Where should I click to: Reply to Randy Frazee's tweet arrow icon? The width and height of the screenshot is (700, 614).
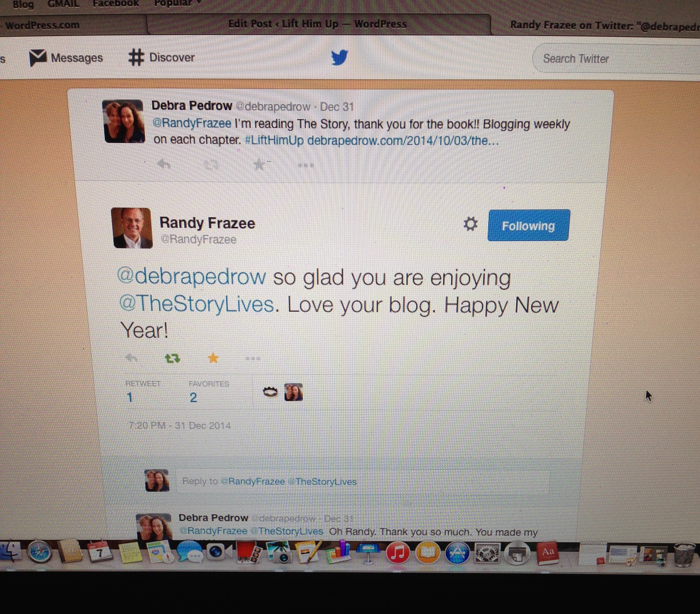point(132,358)
